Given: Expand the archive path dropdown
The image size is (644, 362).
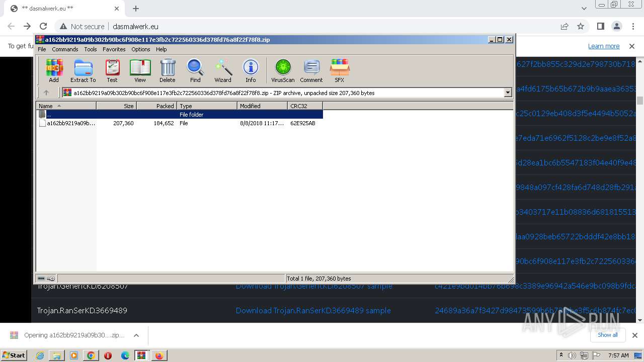Looking at the screenshot, I should [x=508, y=93].
